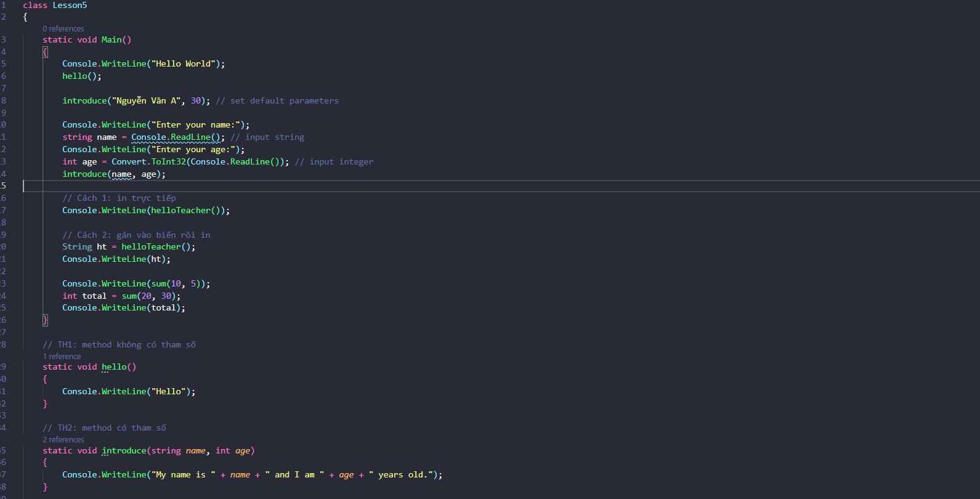Click the "0 references" CodeLens above Main

point(63,29)
